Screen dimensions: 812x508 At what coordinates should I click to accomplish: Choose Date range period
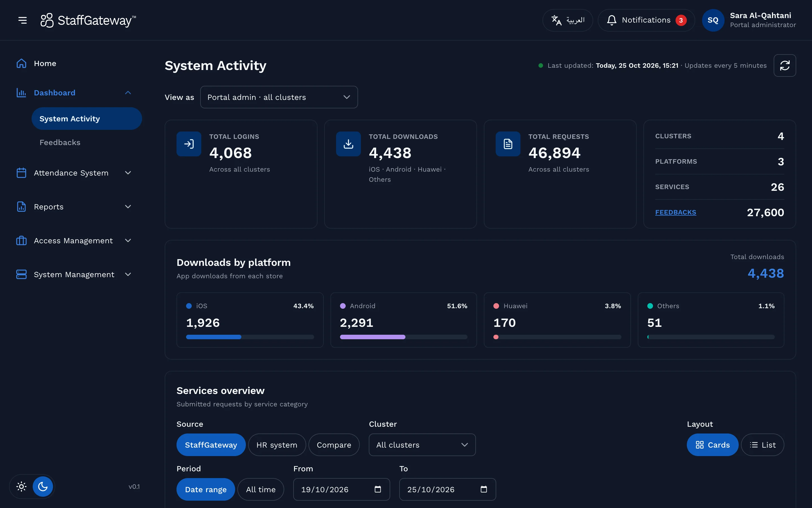tap(206, 489)
